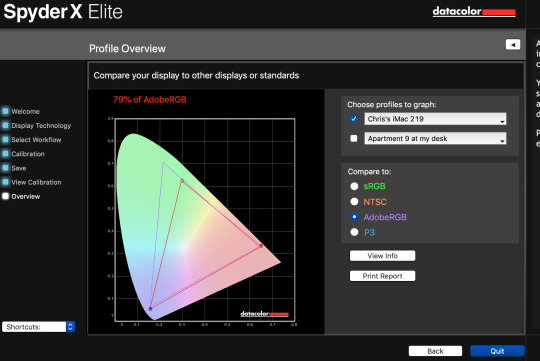Click the Print Report button
Viewport: 540px width, 361px height.
pyautogui.click(x=382, y=276)
